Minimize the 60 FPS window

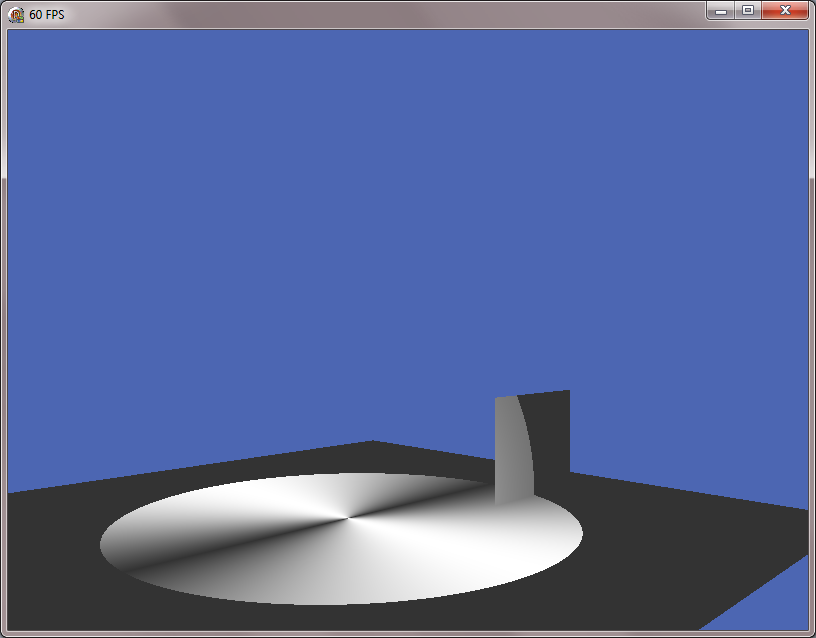[x=720, y=10]
